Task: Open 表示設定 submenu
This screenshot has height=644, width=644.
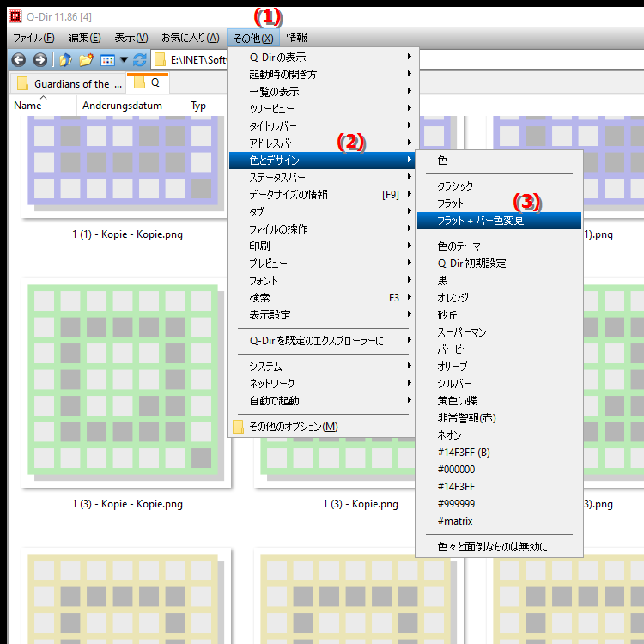Action: (322, 315)
